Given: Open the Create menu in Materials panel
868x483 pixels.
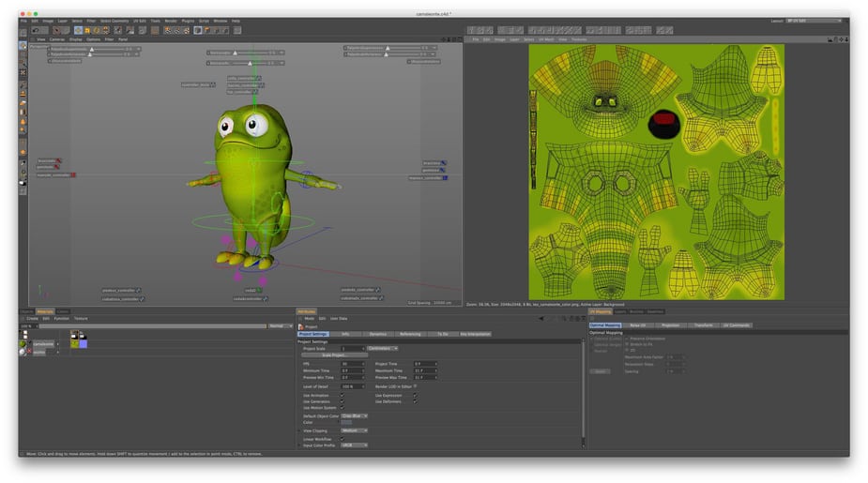Looking at the screenshot, I should [x=32, y=319].
